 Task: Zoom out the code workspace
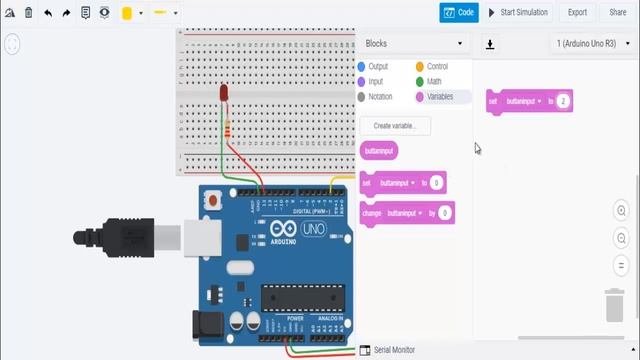tap(621, 238)
